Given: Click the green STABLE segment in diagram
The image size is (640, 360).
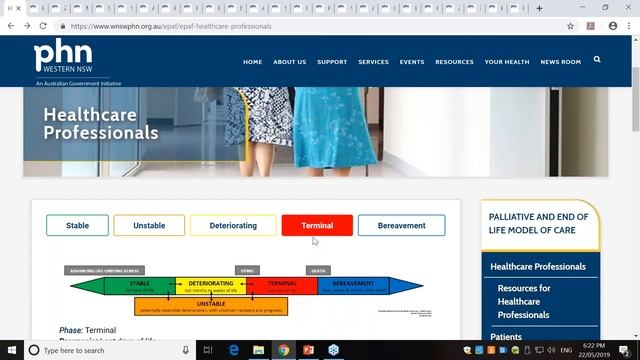Looking at the screenshot, I should tap(140, 286).
